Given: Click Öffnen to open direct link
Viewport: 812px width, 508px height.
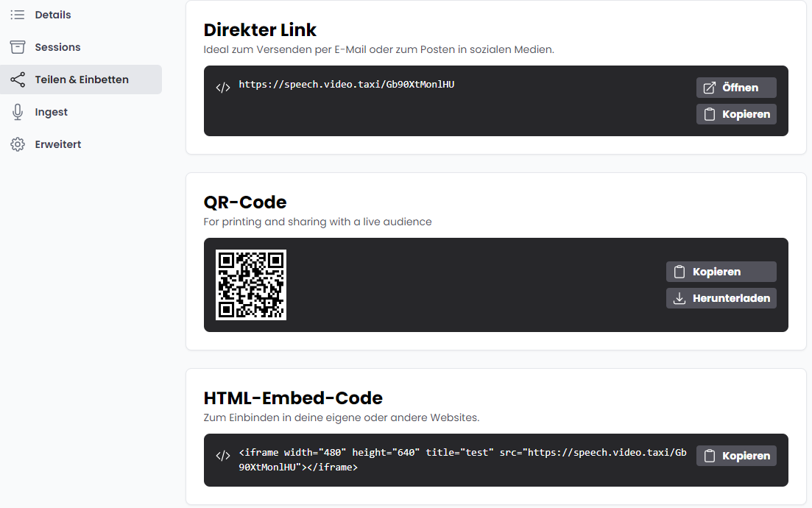Looking at the screenshot, I should pos(736,88).
